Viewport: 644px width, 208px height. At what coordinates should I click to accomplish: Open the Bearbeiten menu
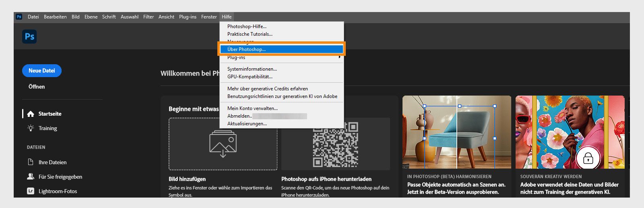[x=55, y=17]
